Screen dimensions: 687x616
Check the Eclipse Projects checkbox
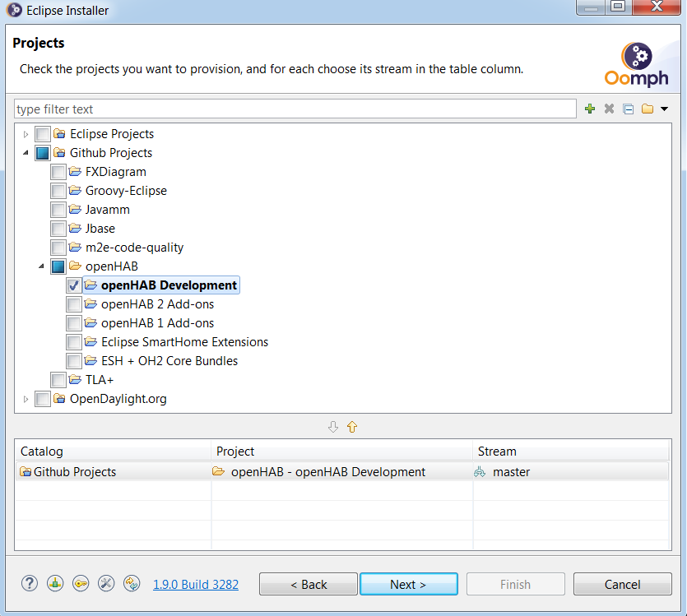pos(43,134)
